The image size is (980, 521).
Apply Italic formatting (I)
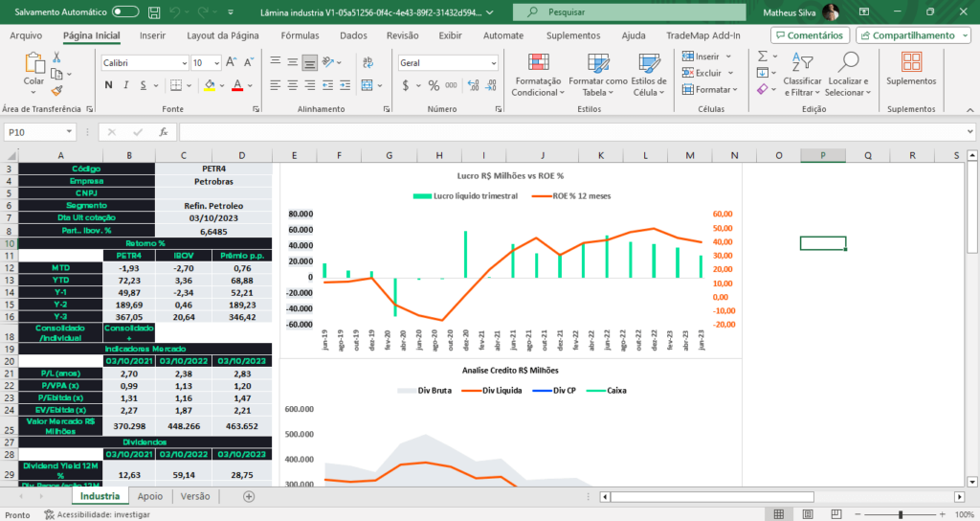(125, 85)
